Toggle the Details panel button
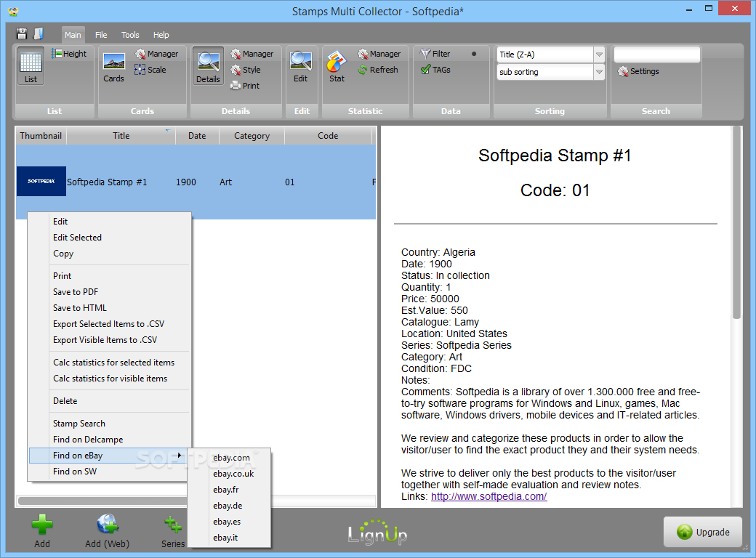756x558 pixels. tap(208, 66)
